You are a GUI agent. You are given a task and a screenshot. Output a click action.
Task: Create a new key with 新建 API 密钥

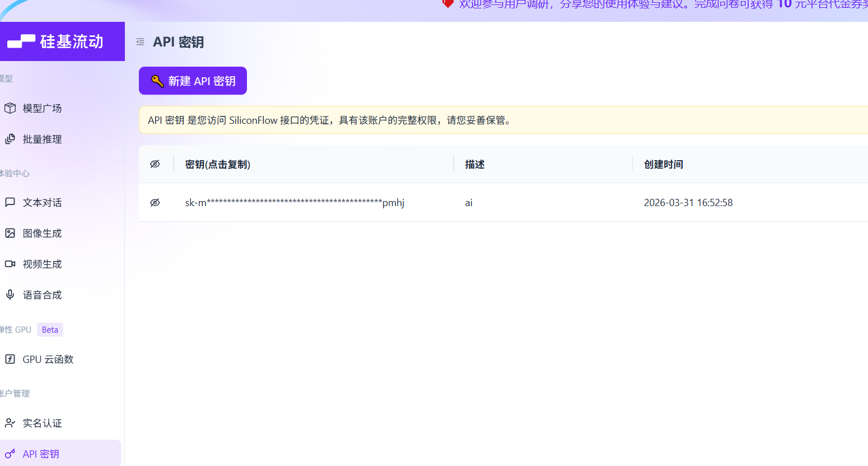pos(193,81)
